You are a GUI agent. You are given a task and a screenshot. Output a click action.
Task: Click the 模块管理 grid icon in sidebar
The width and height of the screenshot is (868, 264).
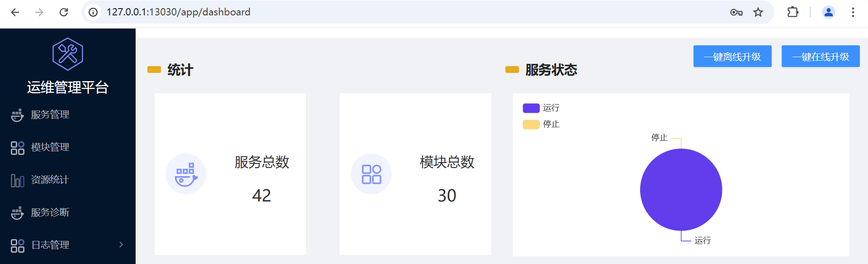tap(17, 148)
